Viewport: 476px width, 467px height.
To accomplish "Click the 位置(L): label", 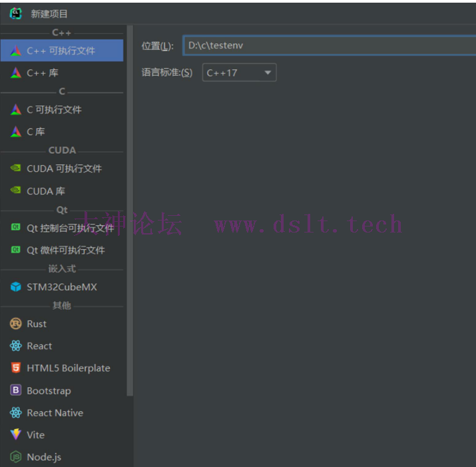I will click(x=158, y=46).
